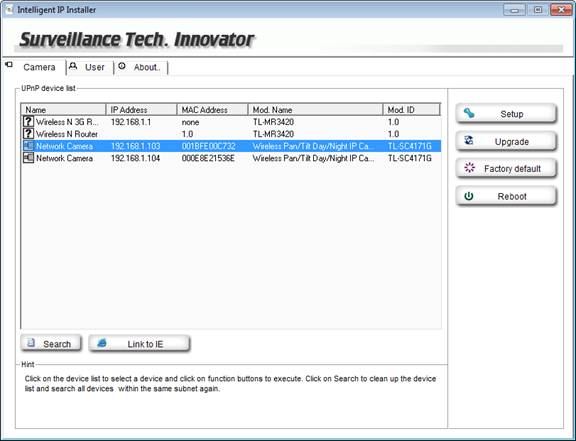The height and width of the screenshot is (441, 576).
Task: Click the person icon beside the User tab
Action: [x=73, y=65]
